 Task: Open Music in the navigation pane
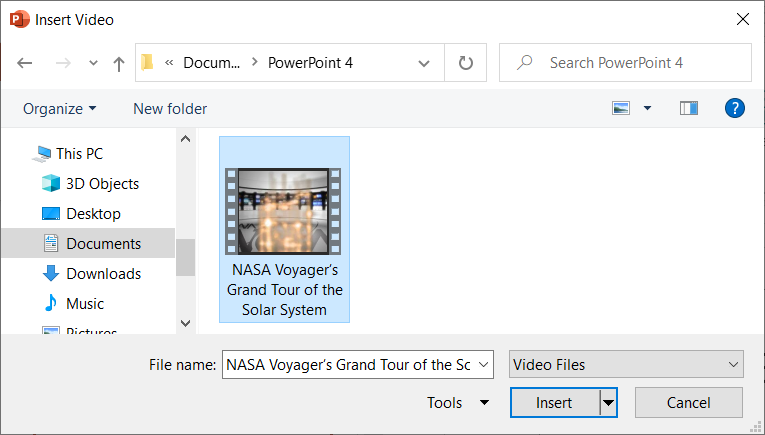(x=74, y=303)
